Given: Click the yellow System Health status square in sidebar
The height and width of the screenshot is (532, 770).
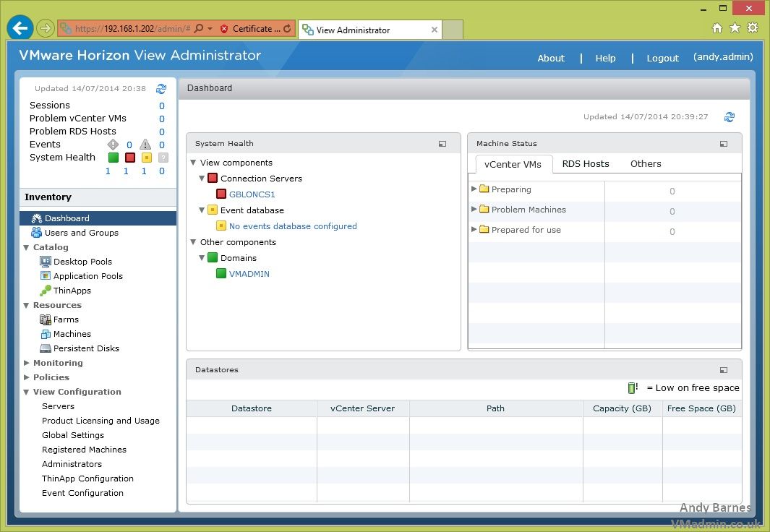Looking at the screenshot, I should click(x=146, y=158).
